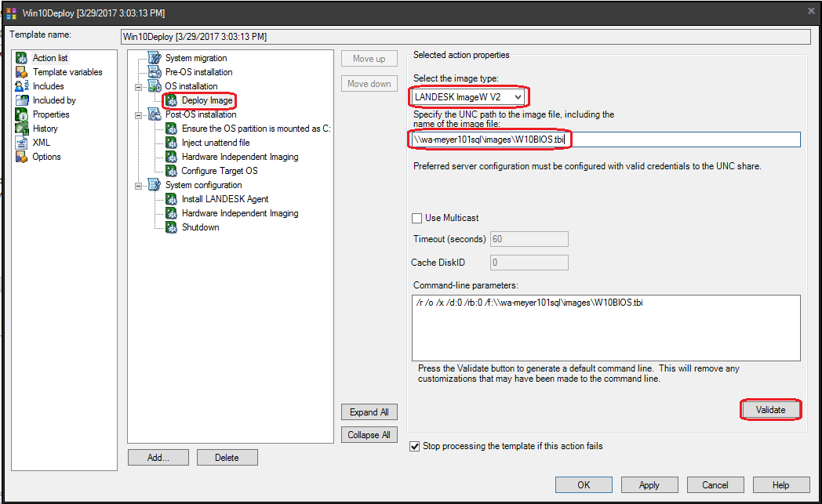The height and width of the screenshot is (504, 822).
Task: Click the UNC image path field
Action: pos(605,140)
